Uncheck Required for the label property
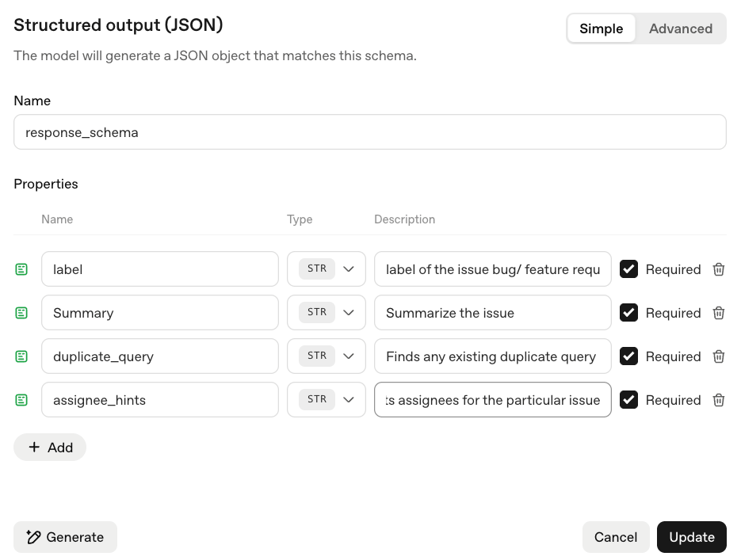The width and height of the screenshot is (741, 560). 628,269
